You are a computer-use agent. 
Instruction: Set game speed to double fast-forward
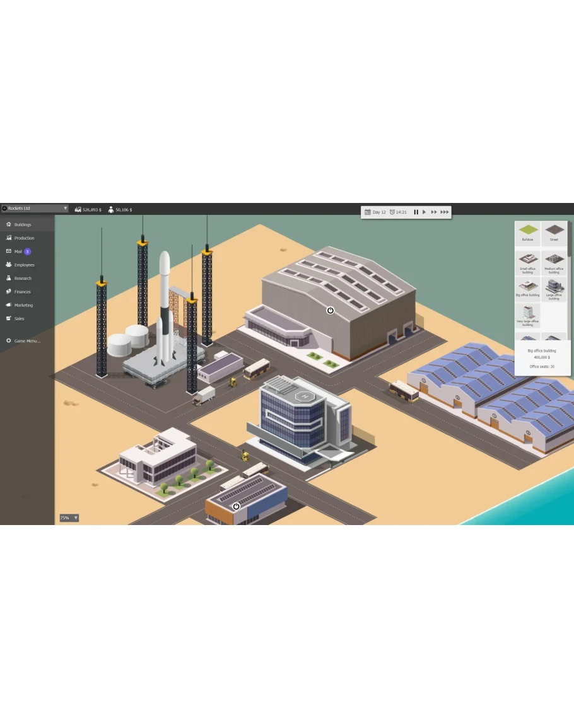point(434,212)
